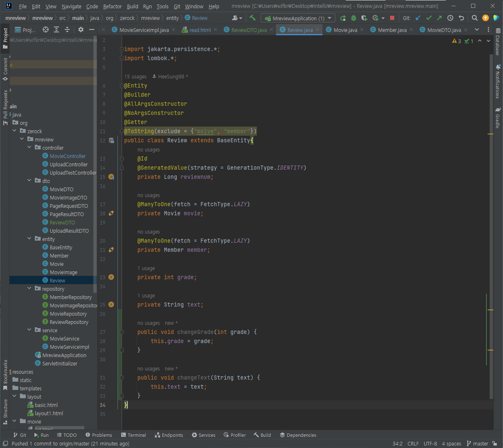Image resolution: width=503 pixels, height=448 pixels.
Task: Open the Refactor menu
Action: click(x=112, y=6)
